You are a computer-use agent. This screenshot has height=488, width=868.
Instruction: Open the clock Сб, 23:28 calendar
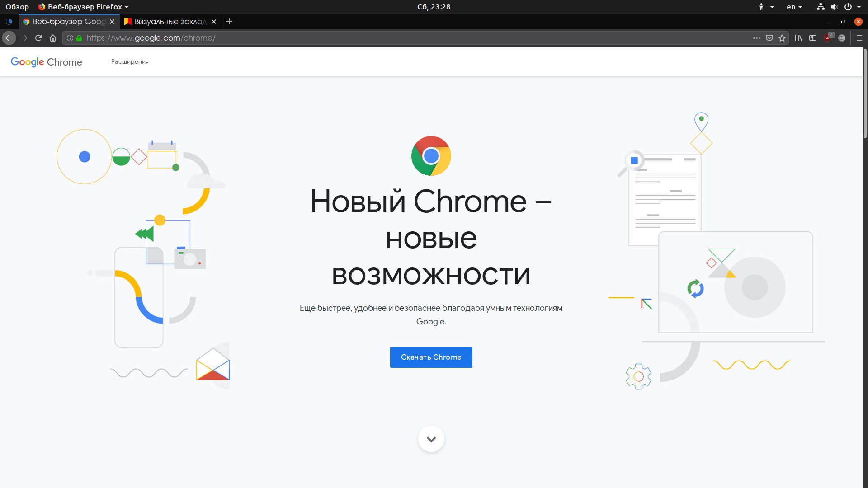(x=434, y=7)
